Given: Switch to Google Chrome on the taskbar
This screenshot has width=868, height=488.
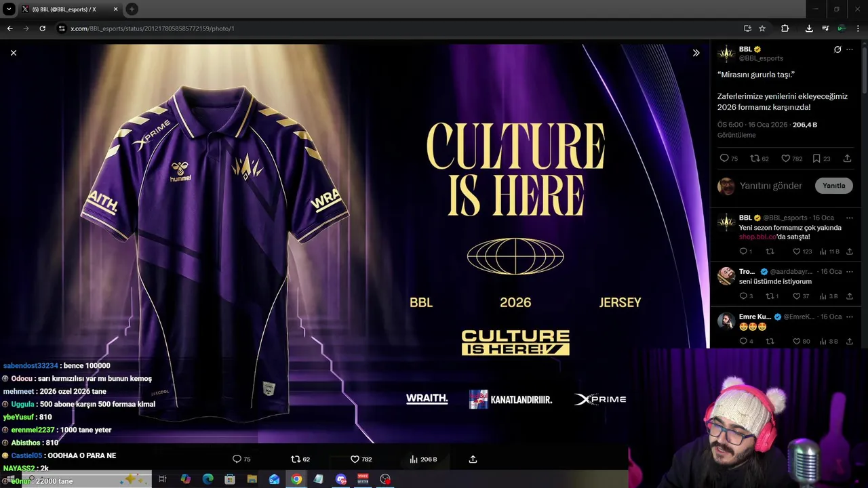Looking at the screenshot, I should pos(296,479).
